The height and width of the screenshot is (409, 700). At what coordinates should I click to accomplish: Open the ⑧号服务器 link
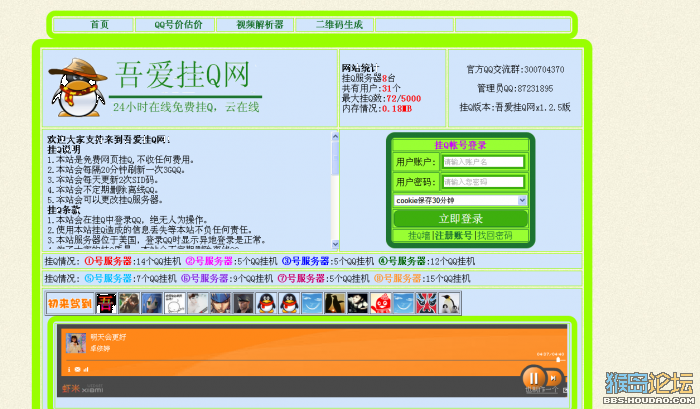(x=397, y=279)
